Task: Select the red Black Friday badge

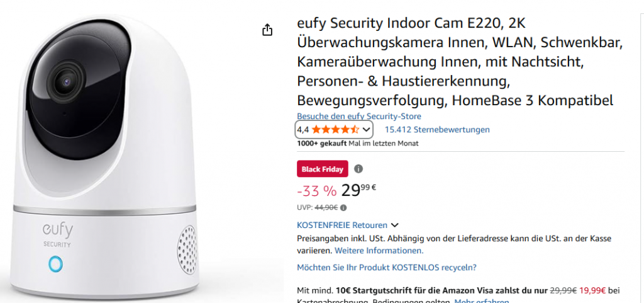Action: click(323, 169)
